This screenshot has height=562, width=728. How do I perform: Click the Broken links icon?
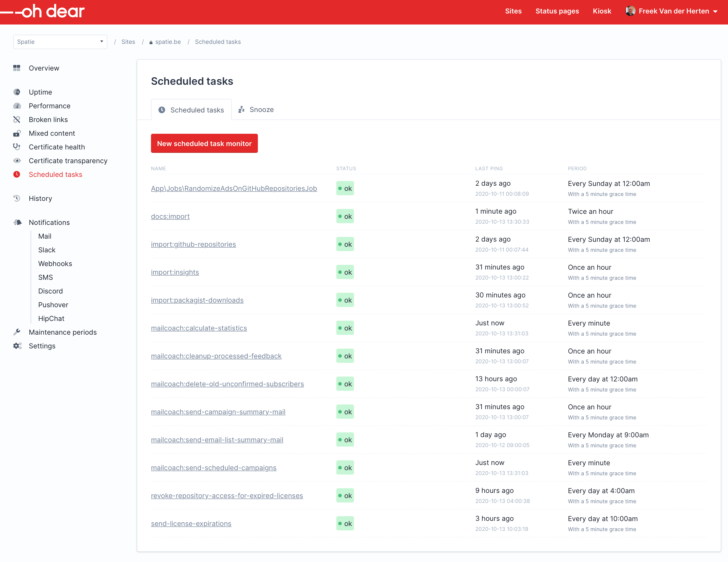tap(17, 119)
